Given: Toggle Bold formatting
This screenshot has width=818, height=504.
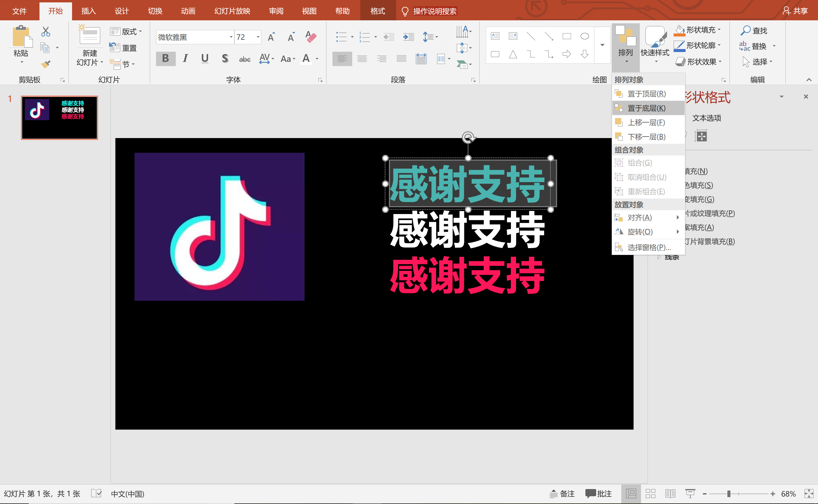Looking at the screenshot, I should coord(166,59).
